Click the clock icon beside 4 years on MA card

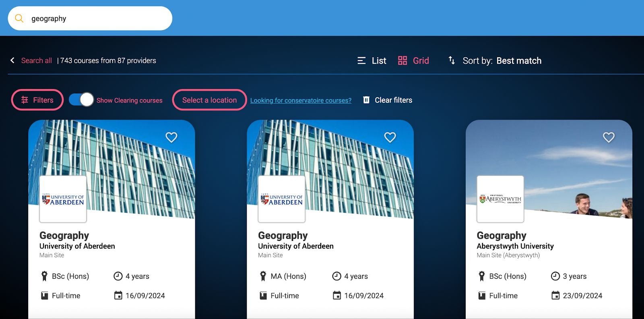click(x=336, y=276)
